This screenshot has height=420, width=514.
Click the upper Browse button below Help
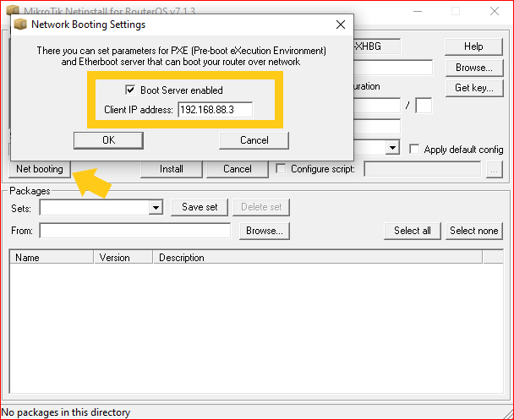click(474, 68)
